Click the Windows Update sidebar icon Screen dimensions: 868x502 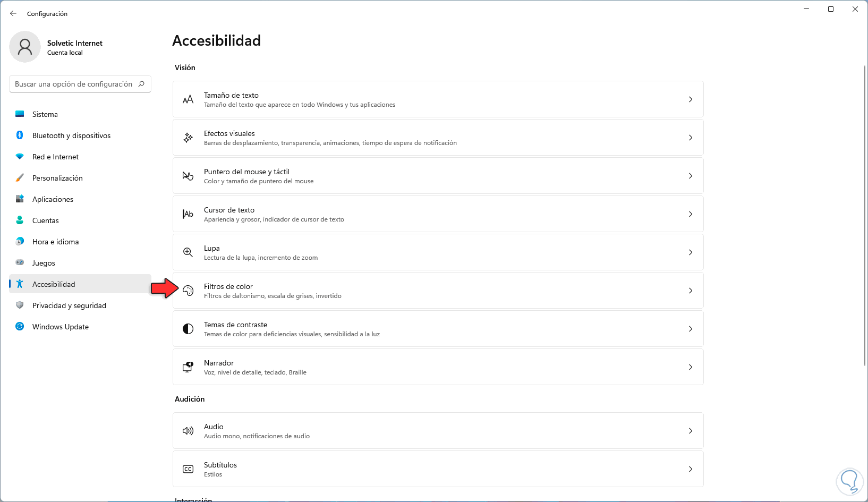(x=20, y=327)
